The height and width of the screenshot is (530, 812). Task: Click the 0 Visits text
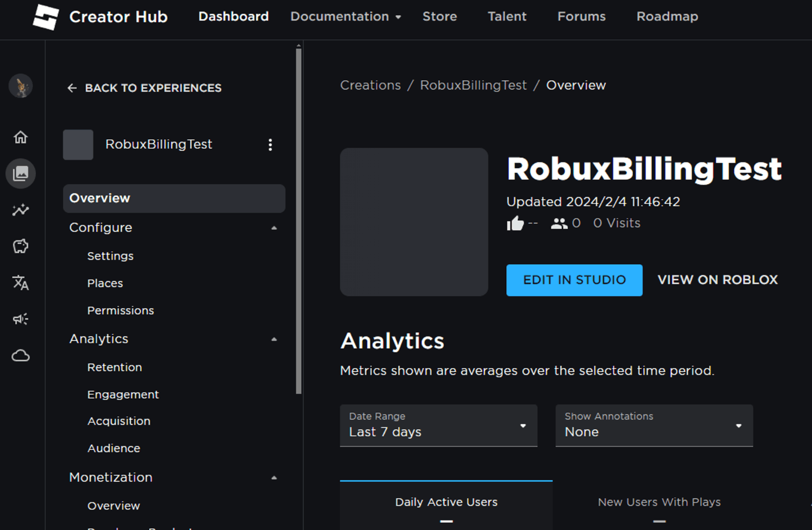(617, 223)
